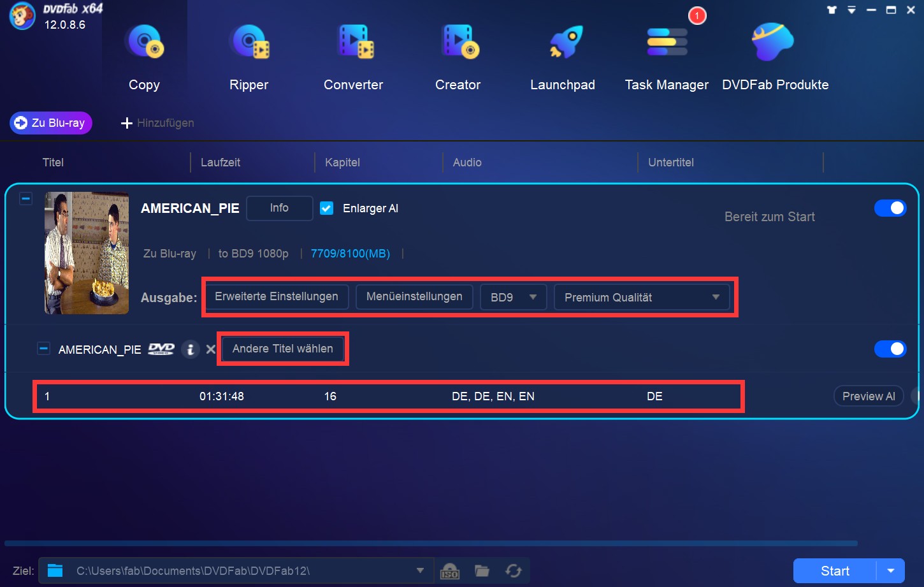
Task: Open the skin (t-shirt) icon
Action: (832, 10)
